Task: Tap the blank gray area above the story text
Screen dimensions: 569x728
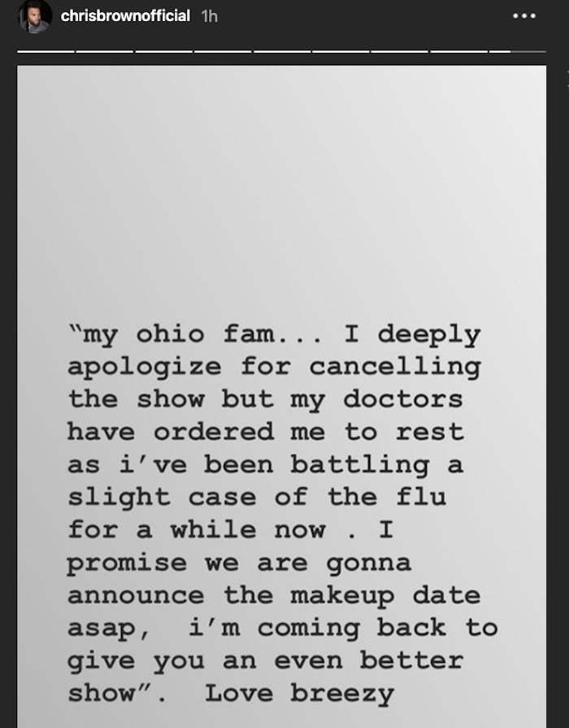Action: pyautogui.click(x=281, y=185)
